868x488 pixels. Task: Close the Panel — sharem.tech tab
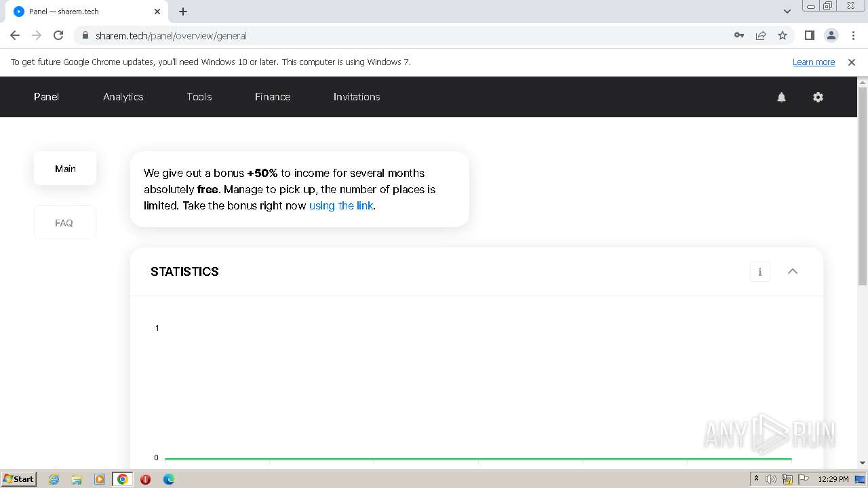(157, 12)
